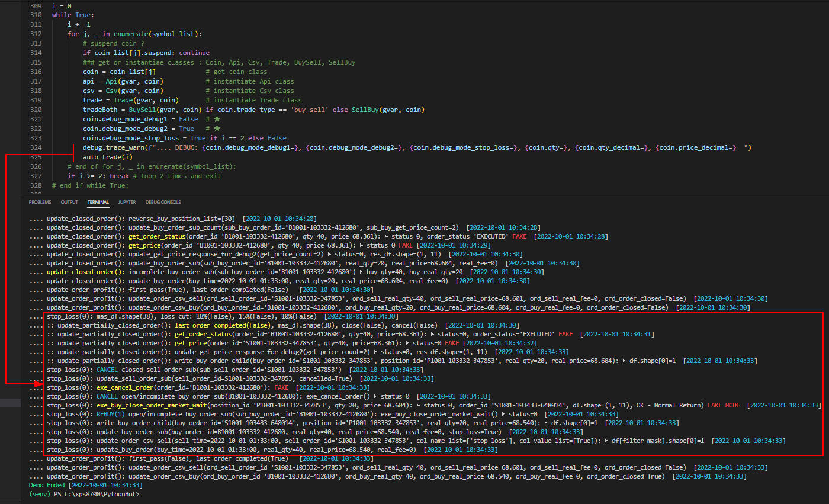The height and width of the screenshot is (504, 829).
Task: Click line number 309 in the gutter
Action: (x=36, y=5)
